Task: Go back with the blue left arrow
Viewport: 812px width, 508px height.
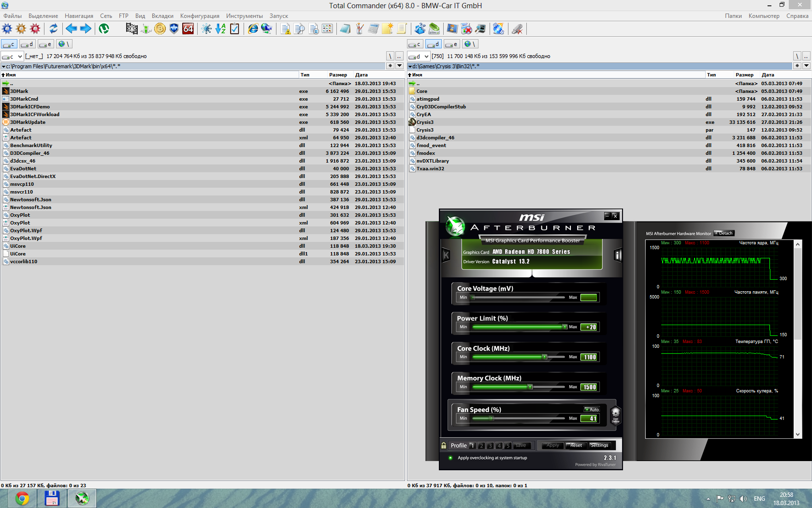Action: click(71, 29)
